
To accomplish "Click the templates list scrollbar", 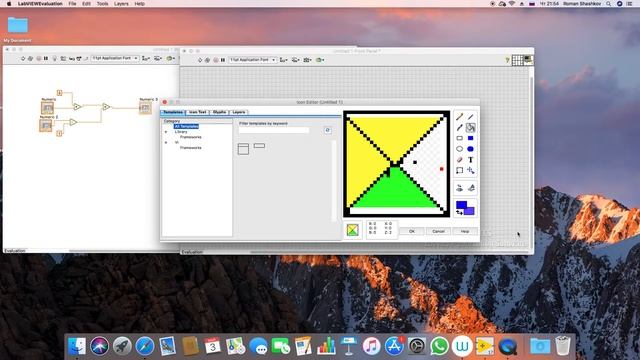I will click(x=334, y=182).
